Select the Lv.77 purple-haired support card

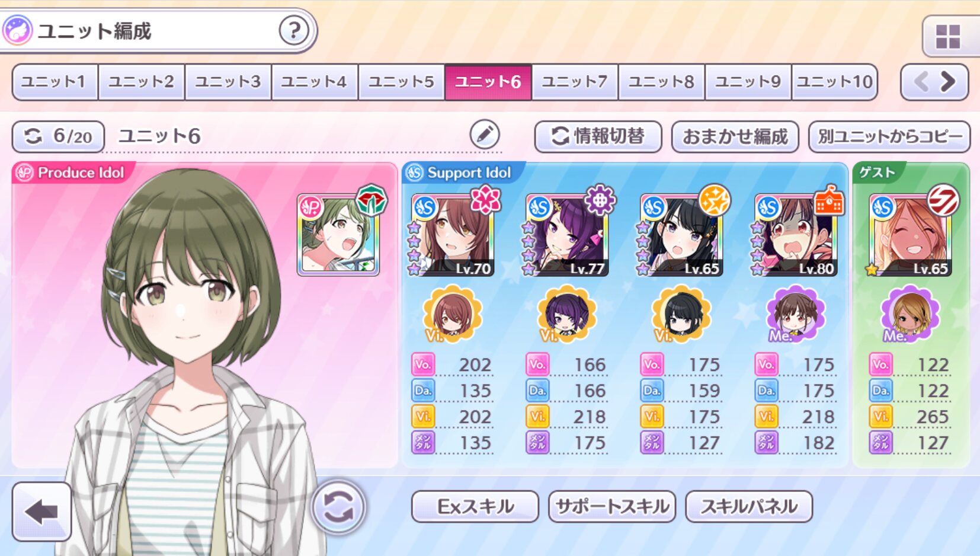click(x=567, y=235)
